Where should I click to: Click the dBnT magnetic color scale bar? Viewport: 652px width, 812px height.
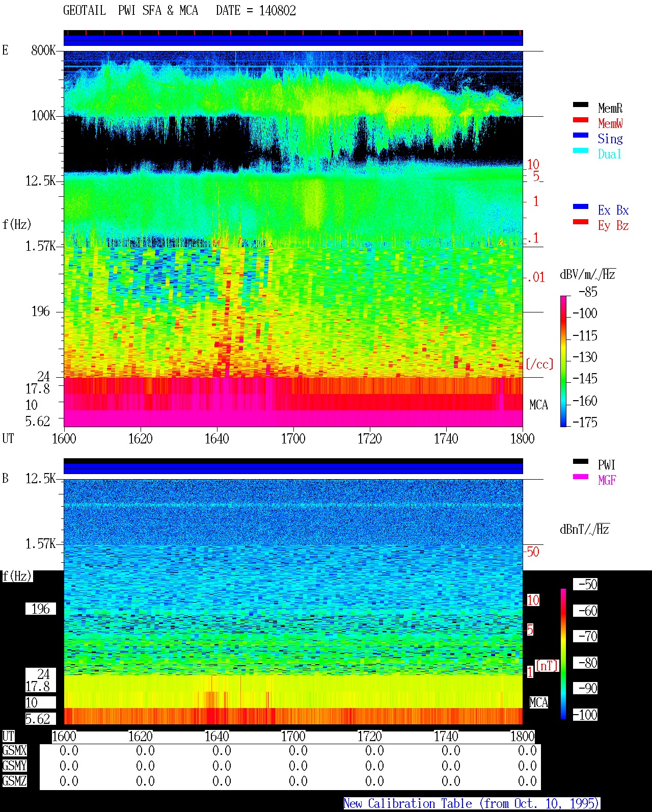563,654
